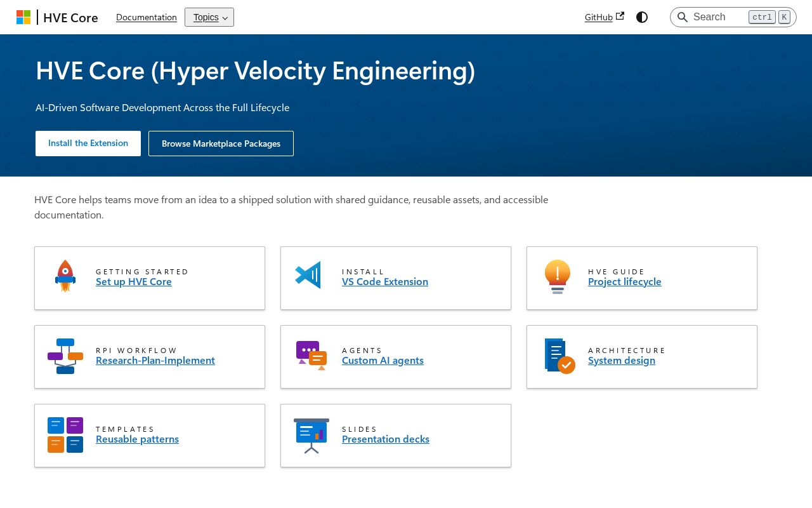812x508 pixels.
Task: Expand the Topics dropdown menu
Action: (x=209, y=17)
